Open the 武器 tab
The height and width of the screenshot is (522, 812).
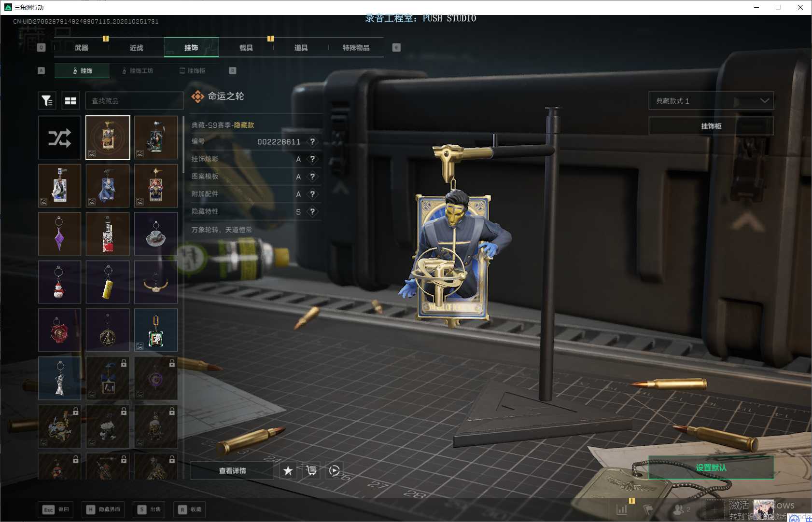tap(82, 48)
